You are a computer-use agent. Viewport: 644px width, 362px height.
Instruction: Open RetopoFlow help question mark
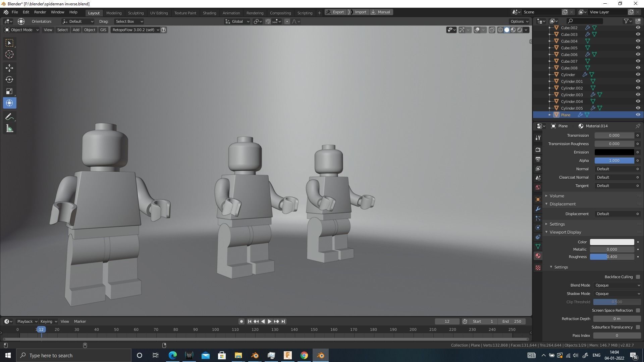click(x=163, y=30)
